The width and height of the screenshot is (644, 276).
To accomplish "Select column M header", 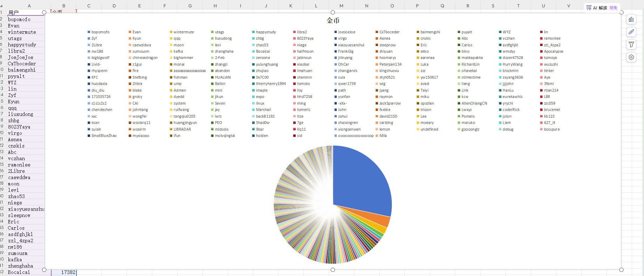I will 341,6.
